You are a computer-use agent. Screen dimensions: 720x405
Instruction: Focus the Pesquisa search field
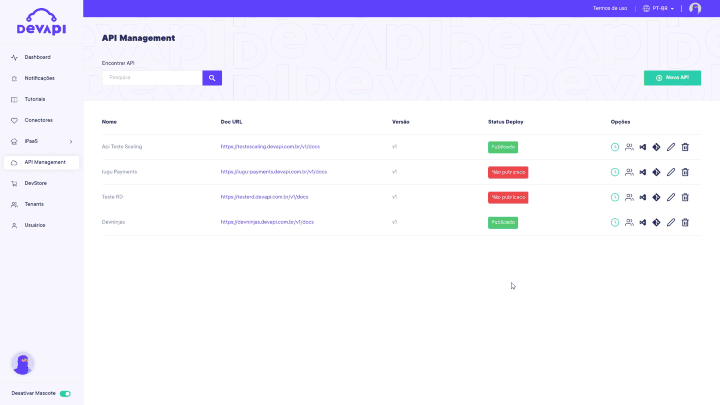coord(152,78)
